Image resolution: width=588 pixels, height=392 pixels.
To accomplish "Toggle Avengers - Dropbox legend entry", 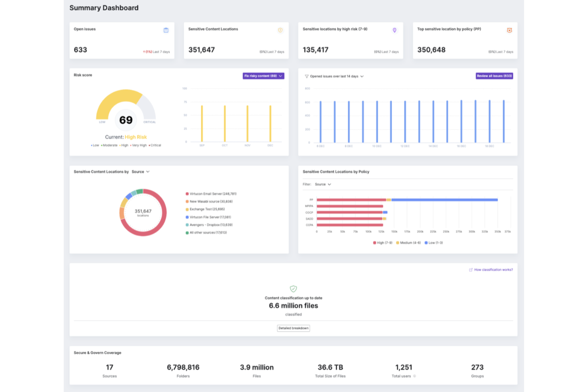I will (x=209, y=225).
